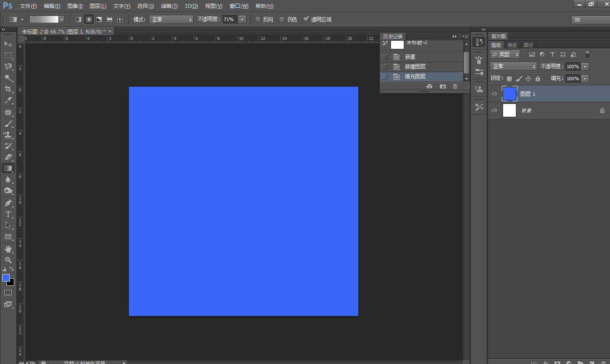The height and width of the screenshot is (364, 610).
Task: Open the layer 填充 fill arrow
Action: [585, 79]
